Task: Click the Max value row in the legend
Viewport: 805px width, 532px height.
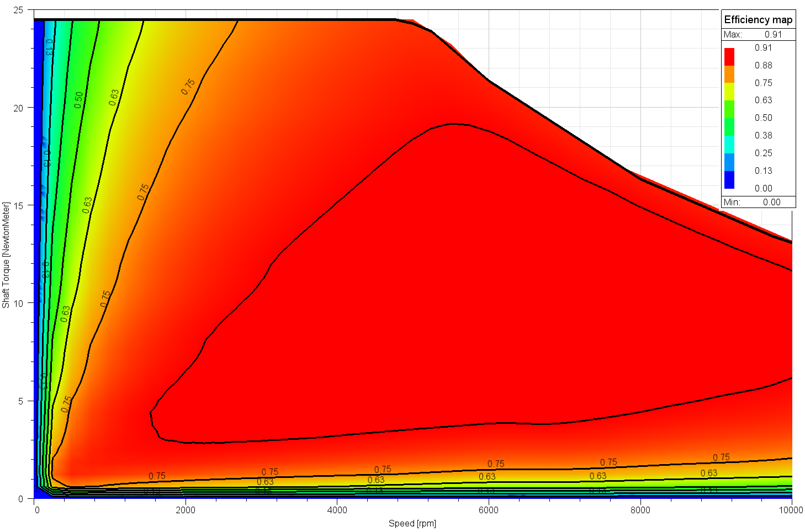Action: [758, 34]
